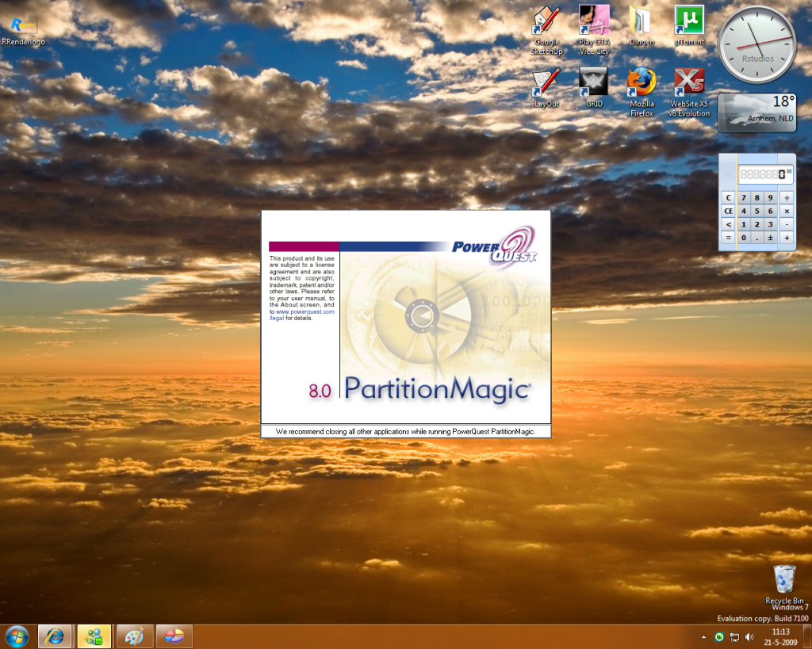The height and width of the screenshot is (649, 812).
Task: Click the Rstudios analog clock gadget
Action: tap(757, 44)
